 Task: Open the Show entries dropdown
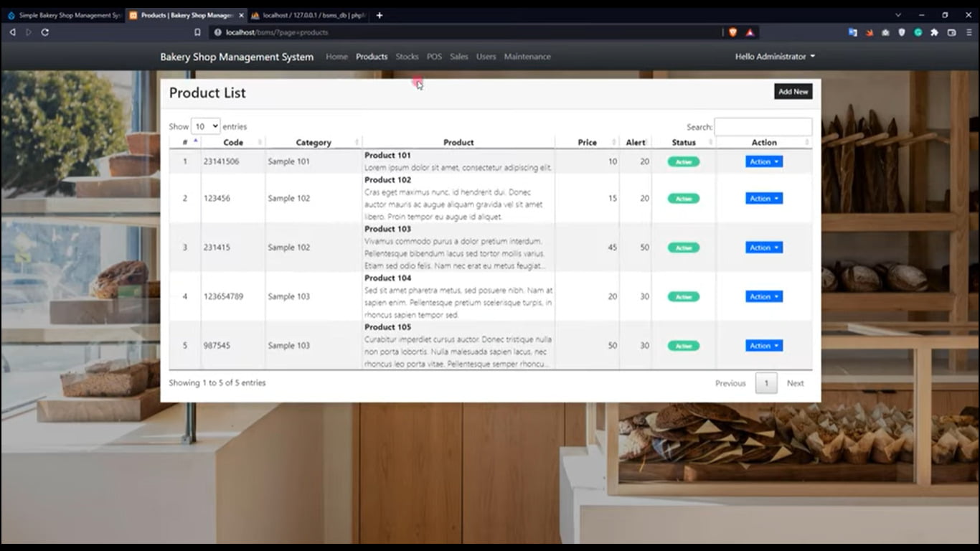(205, 126)
